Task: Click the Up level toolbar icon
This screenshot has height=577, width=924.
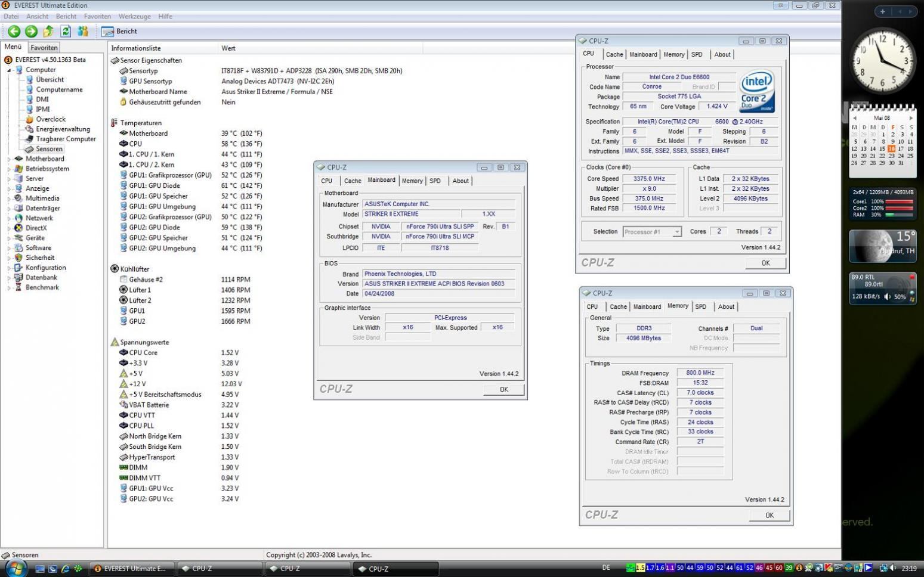Action: 48,32
